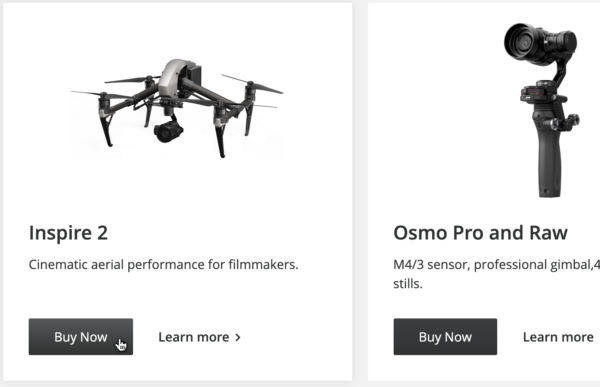Click the chevron arrow beside Inspire 2 Learn more
Image resolution: width=600 pixels, height=387 pixels.
(x=238, y=337)
